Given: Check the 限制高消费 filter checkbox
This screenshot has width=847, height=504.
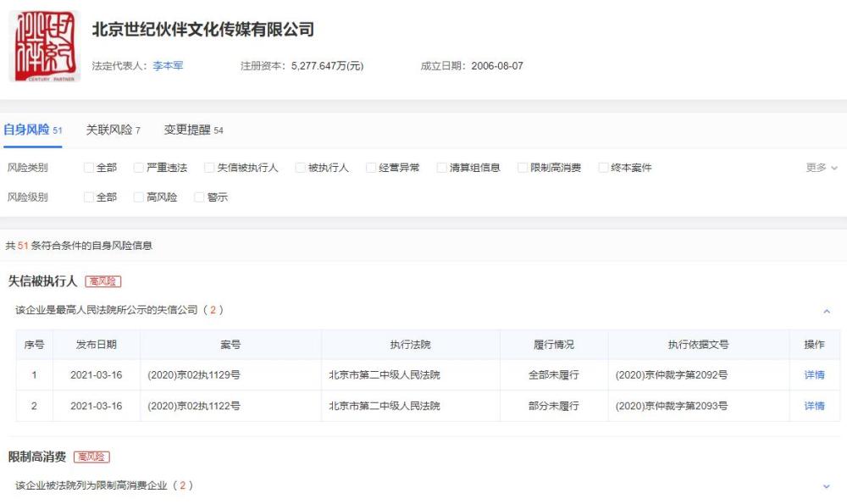Looking at the screenshot, I should 523,168.
